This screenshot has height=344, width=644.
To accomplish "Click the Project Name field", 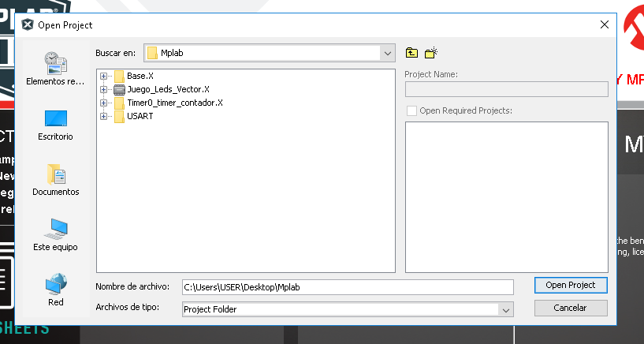I will tap(506, 89).
